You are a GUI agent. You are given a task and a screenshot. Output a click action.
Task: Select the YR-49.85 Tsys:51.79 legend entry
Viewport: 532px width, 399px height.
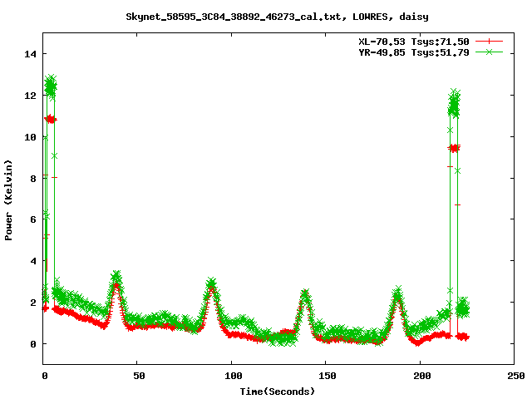pos(414,52)
